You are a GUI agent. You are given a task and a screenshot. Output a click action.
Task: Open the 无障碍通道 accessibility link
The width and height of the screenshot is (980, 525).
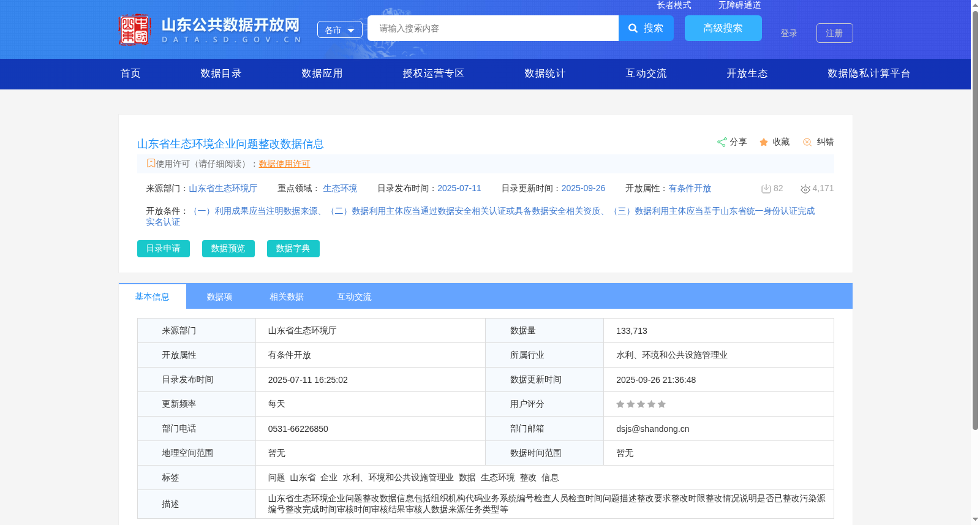click(x=740, y=5)
